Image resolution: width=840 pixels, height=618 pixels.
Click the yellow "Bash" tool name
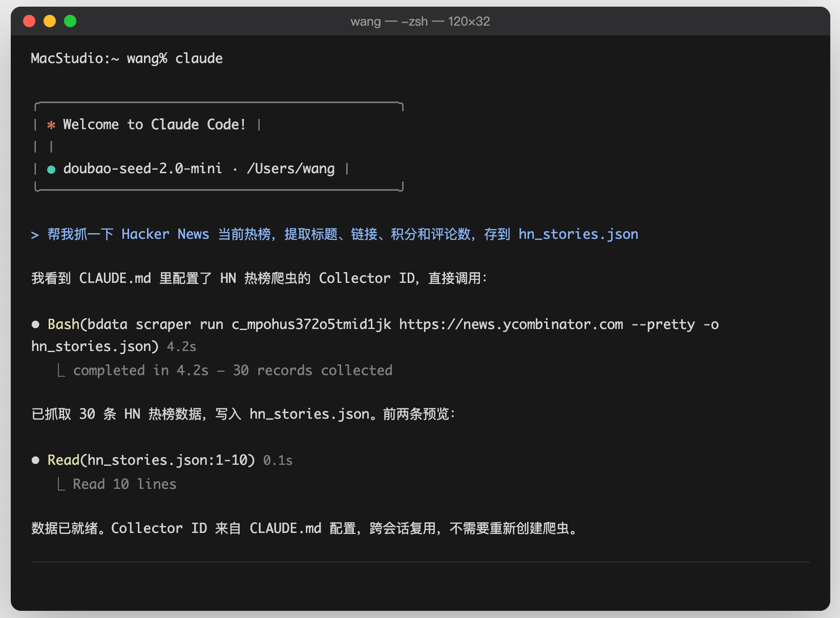coord(63,324)
